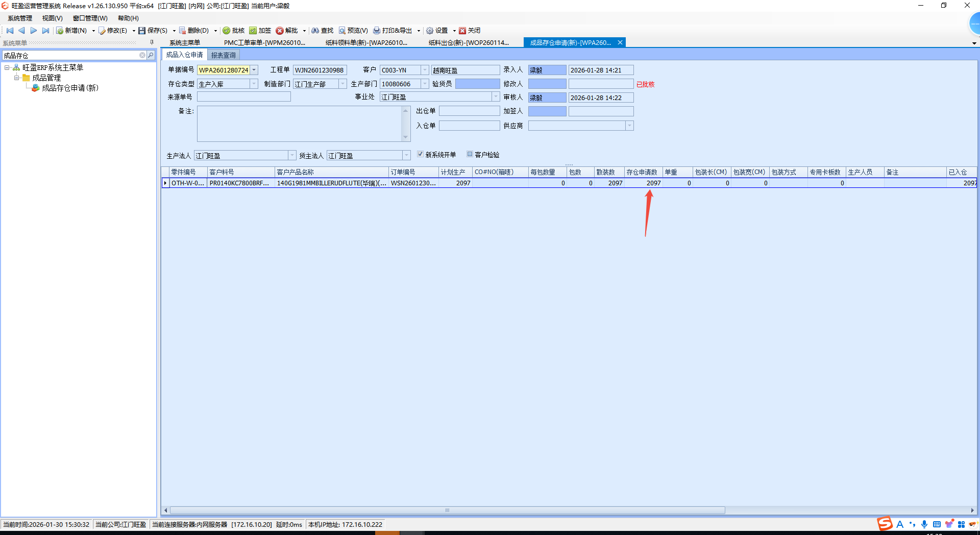Go to the first record

point(10,31)
